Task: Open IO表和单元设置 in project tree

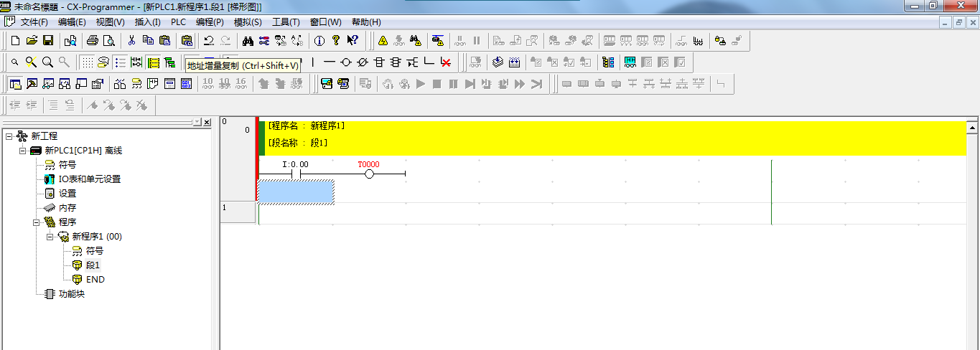Action: coord(89,179)
